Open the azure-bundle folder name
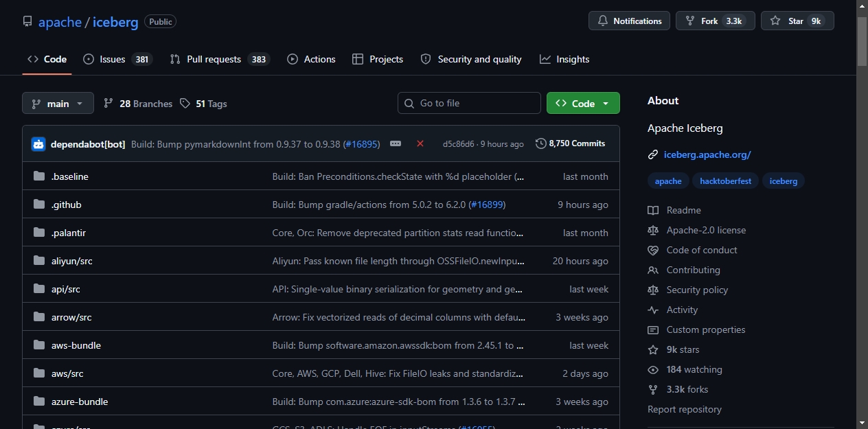Screen dimensions: 868x429 click(x=80, y=402)
